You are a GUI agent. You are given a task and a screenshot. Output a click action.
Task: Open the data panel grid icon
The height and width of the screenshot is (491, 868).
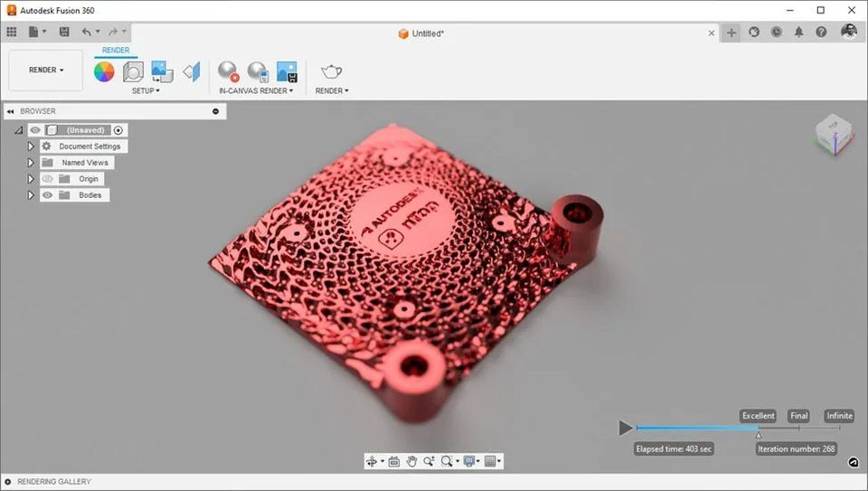(x=12, y=33)
